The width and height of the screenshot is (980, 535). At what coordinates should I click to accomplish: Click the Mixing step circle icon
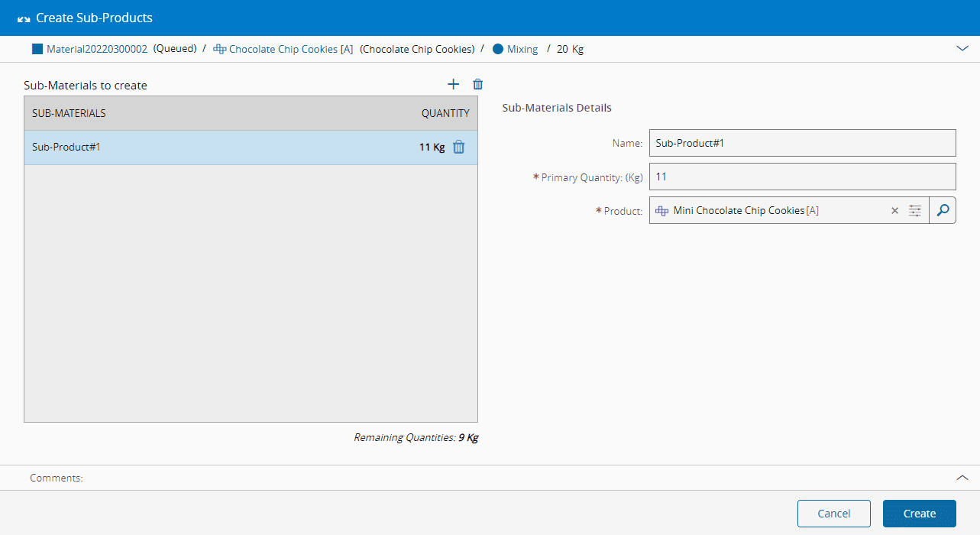(x=498, y=49)
